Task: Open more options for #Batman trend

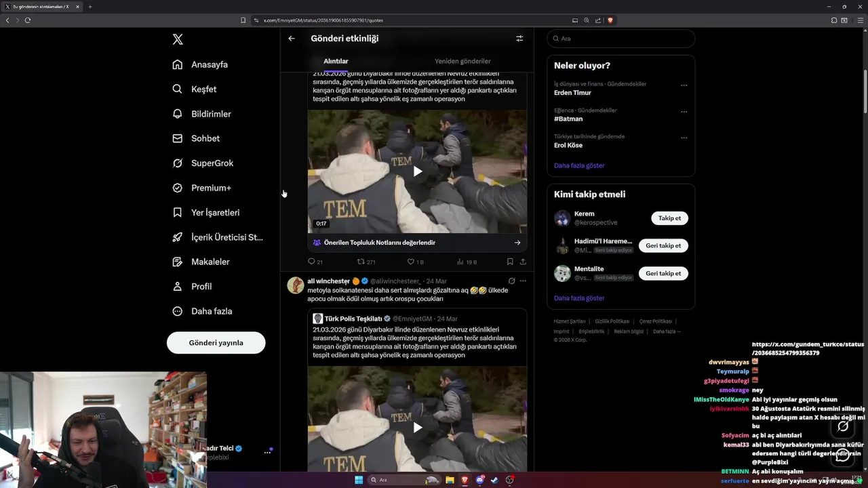Action: [684, 112]
